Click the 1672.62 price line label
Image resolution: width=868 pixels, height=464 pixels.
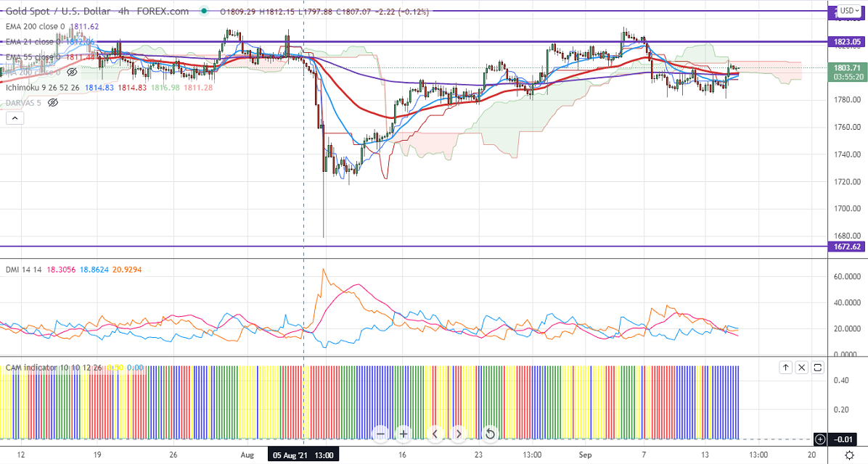[847, 246]
